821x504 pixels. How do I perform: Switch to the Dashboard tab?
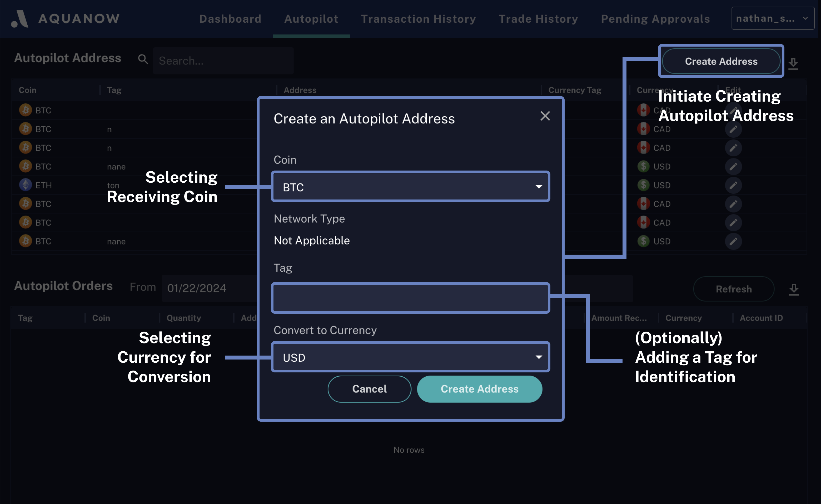tap(230, 19)
